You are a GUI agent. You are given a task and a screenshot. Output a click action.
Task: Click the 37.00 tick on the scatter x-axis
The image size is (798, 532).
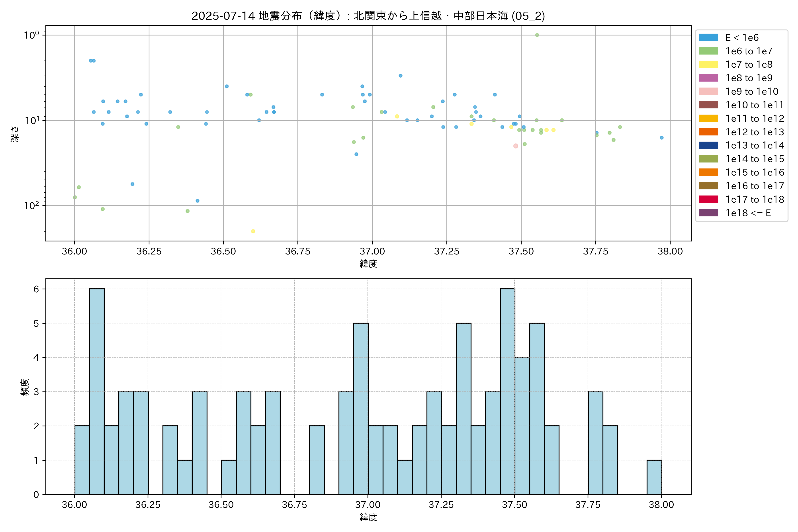click(x=372, y=251)
